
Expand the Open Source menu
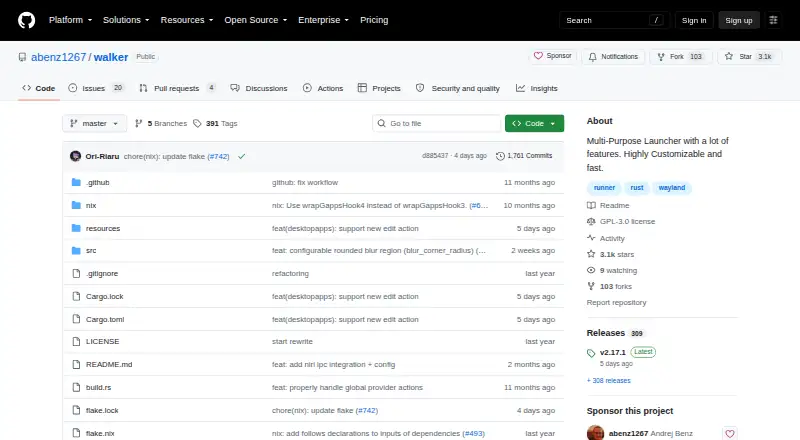click(256, 20)
